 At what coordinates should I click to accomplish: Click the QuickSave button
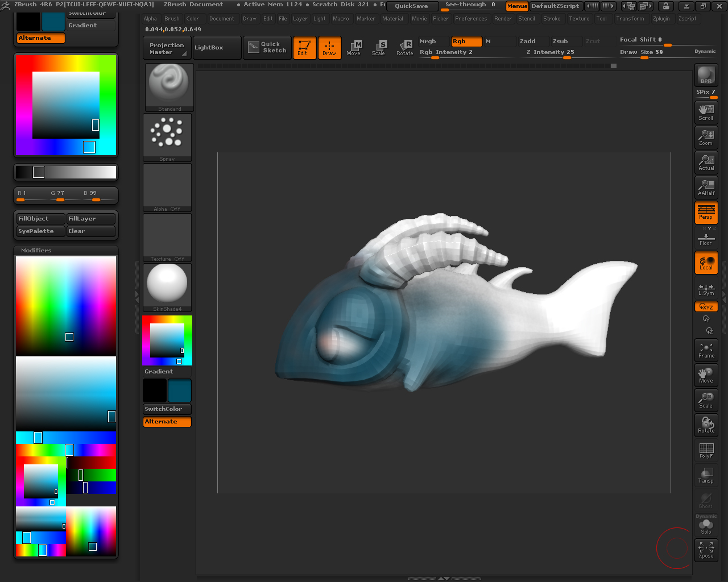point(411,6)
